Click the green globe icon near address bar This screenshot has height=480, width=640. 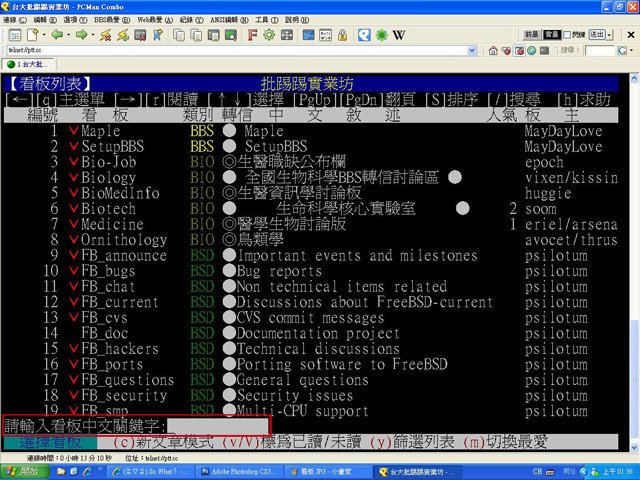(x=531, y=51)
